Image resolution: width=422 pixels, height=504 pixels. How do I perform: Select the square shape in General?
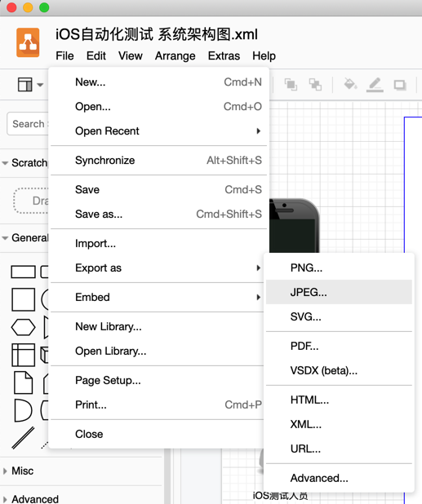pos(23,299)
